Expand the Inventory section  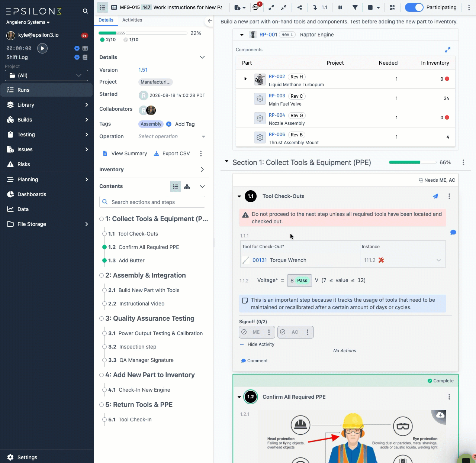[202, 169]
